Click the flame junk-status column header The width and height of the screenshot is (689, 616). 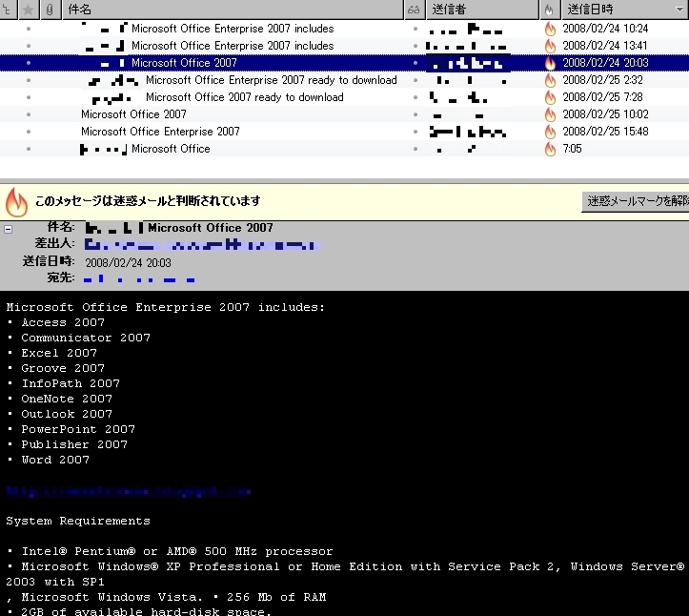(549, 10)
